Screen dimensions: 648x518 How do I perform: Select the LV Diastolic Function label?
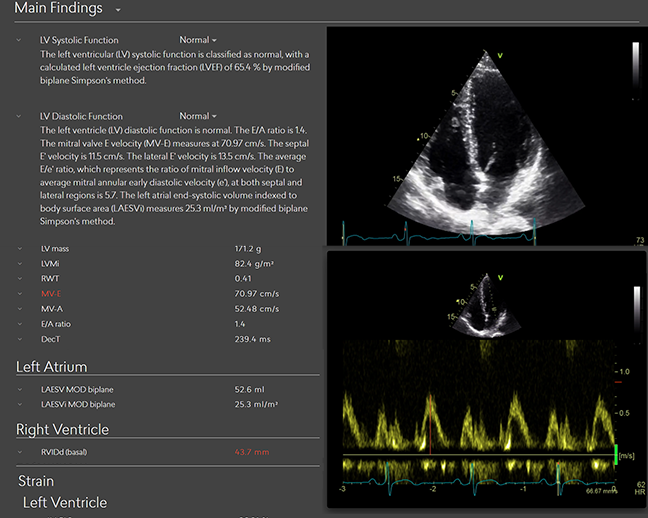point(81,116)
